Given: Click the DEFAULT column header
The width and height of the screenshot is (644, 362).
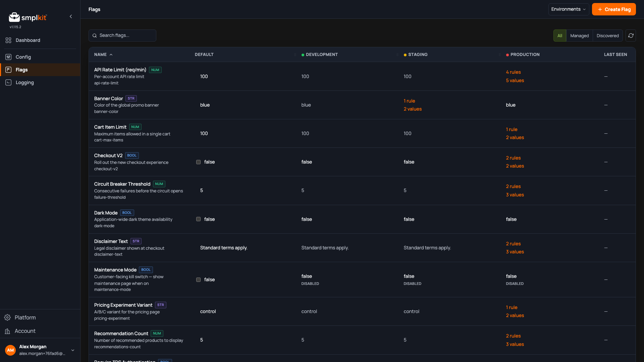Looking at the screenshot, I should (x=204, y=55).
